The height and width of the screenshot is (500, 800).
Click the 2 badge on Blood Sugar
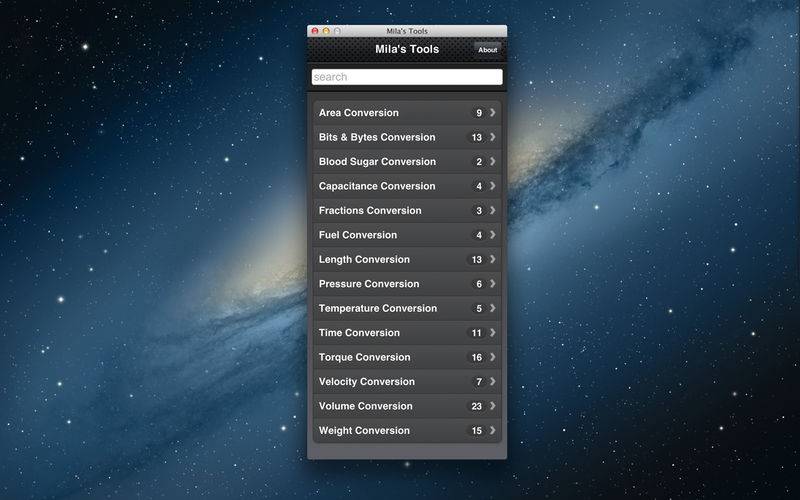point(479,162)
